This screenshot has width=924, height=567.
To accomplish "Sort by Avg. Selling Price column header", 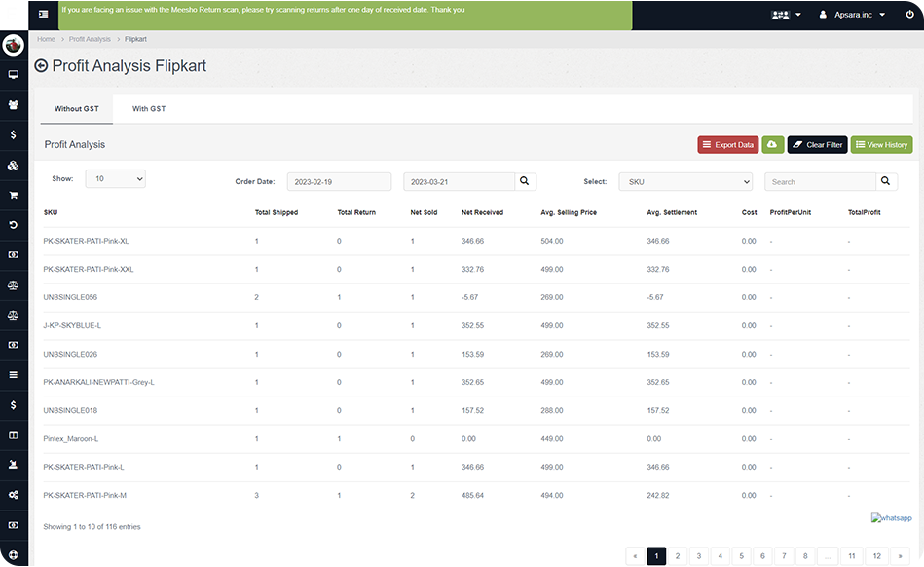I will 569,212.
